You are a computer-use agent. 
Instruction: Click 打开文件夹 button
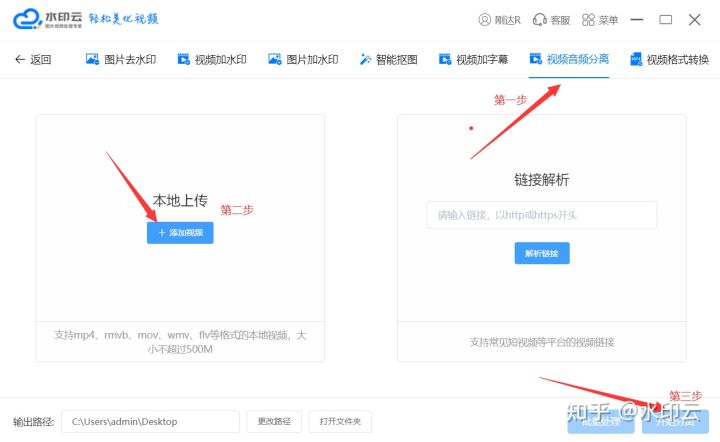click(x=340, y=421)
